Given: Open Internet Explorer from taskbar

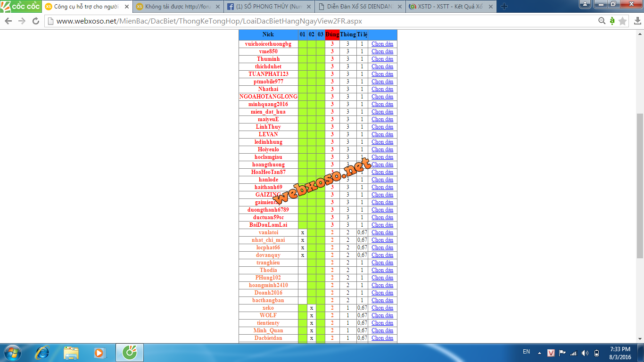Looking at the screenshot, I should point(42,353).
